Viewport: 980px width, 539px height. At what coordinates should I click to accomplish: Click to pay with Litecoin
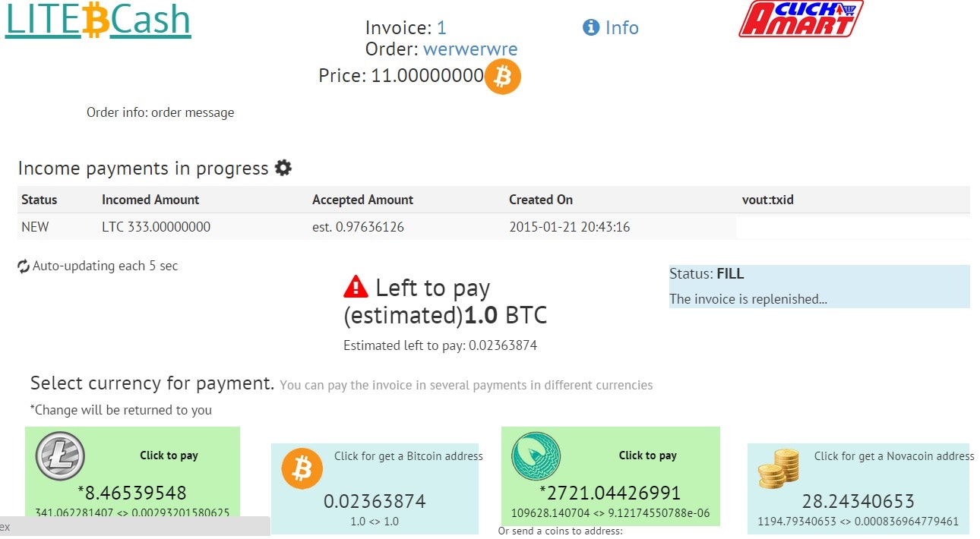click(x=168, y=455)
